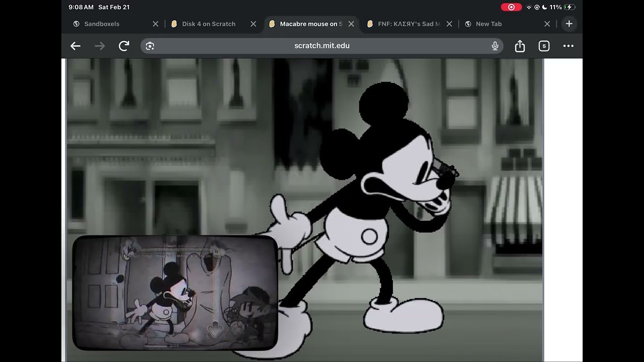The image size is (644, 362).
Task: Open the page settings icon in address bar
Action: tap(150, 46)
